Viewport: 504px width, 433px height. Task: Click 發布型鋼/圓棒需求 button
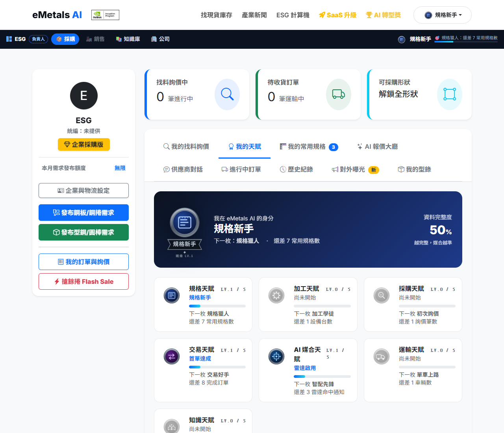pos(84,232)
